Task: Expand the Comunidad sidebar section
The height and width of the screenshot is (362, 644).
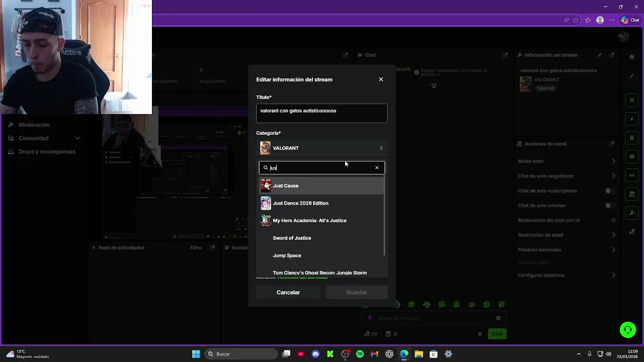Action: coord(44,138)
